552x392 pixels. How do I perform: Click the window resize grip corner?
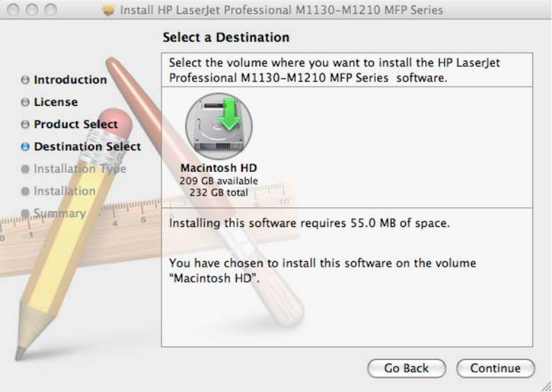tap(545, 386)
